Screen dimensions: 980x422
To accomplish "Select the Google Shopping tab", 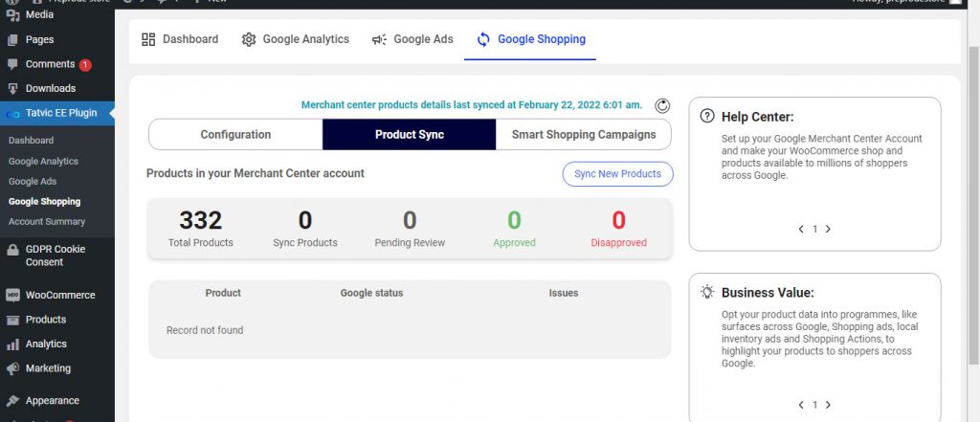I will (530, 39).
